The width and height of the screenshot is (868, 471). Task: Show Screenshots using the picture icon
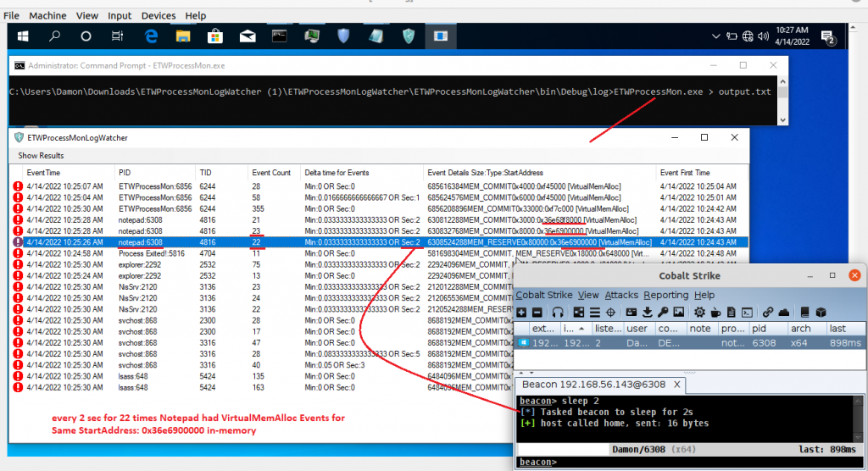tap(677, 312)
